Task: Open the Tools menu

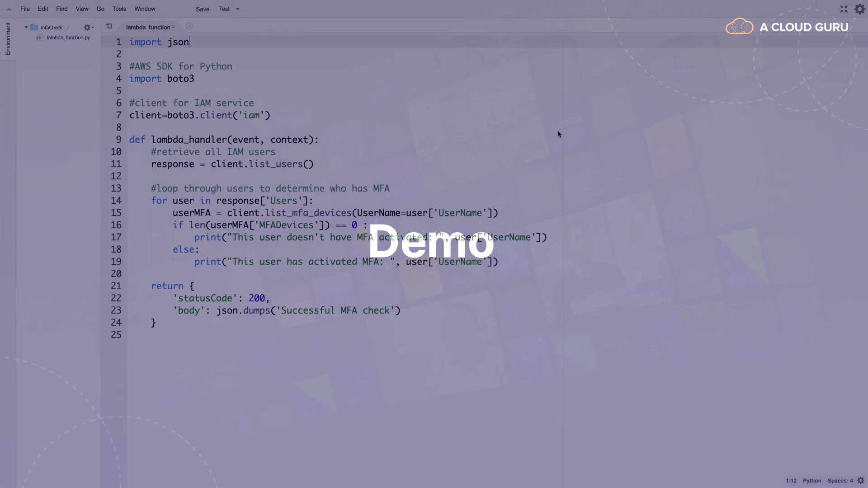Action: point(119,9)
